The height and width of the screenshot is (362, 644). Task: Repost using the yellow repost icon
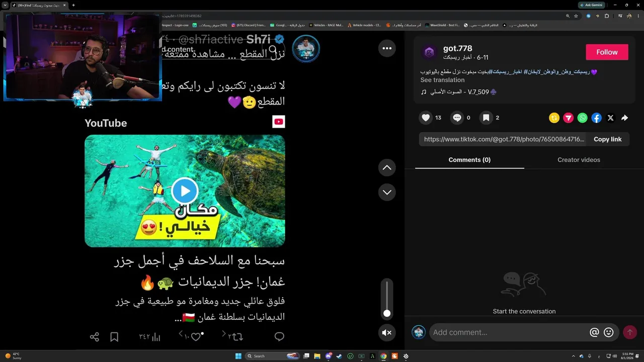pyautogui.click(x=554, y=118)
